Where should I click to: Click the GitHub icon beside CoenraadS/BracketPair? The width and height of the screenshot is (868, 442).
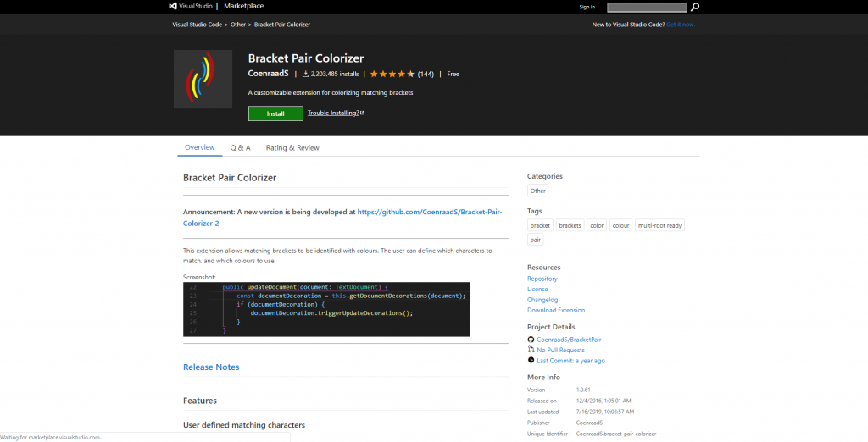click(531, 340)
